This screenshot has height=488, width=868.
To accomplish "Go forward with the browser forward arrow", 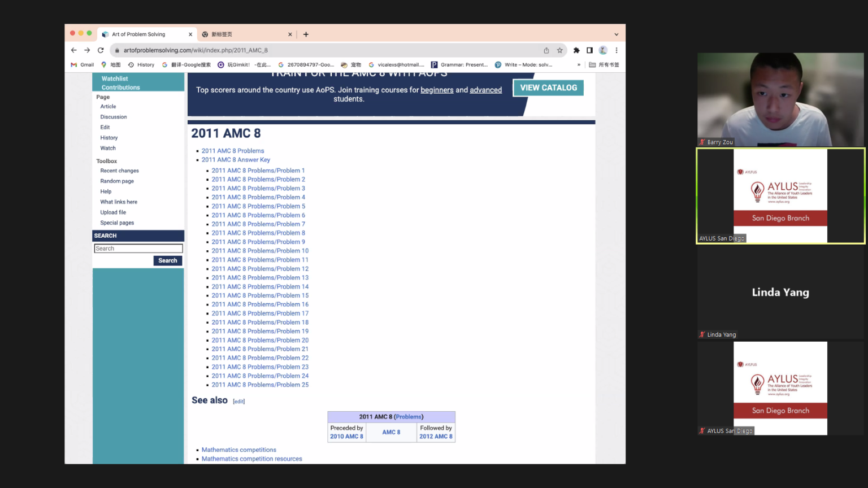I will coord(87,50).
